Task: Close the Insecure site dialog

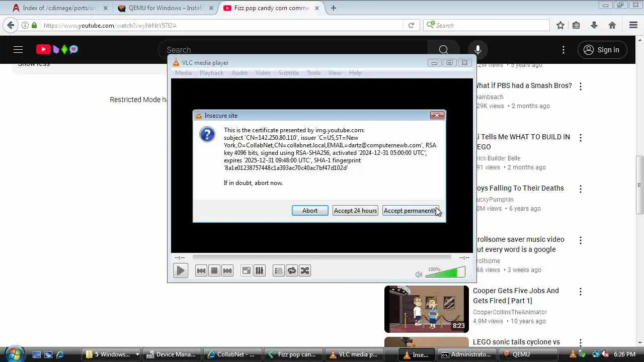Action: [437, 115]
